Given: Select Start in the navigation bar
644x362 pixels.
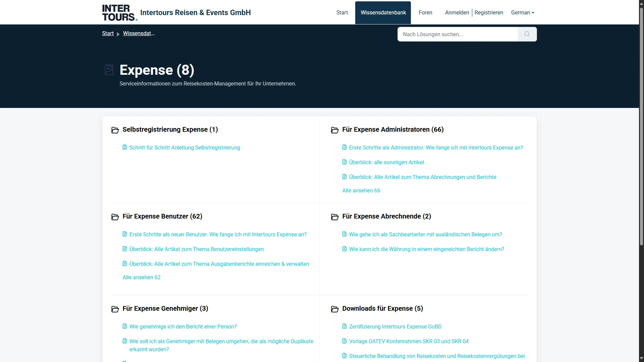Looking at the screenshot, I should point(342,12).
